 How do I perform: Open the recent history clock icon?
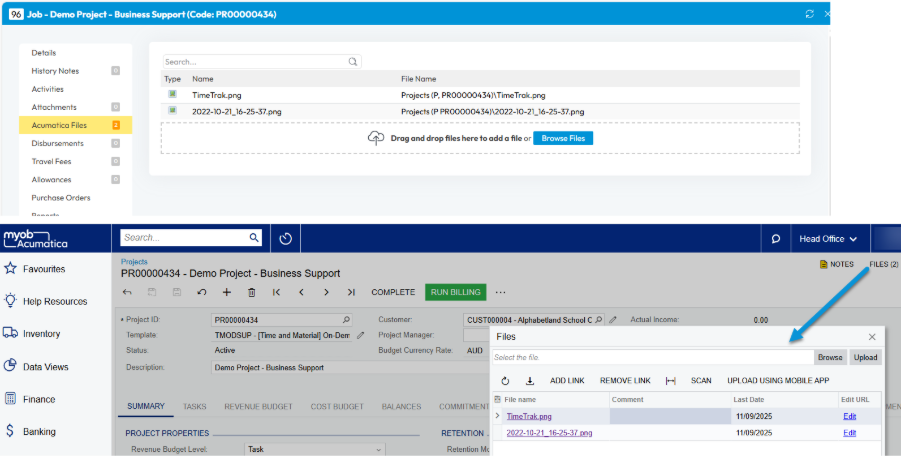click(x=285, y=239)
